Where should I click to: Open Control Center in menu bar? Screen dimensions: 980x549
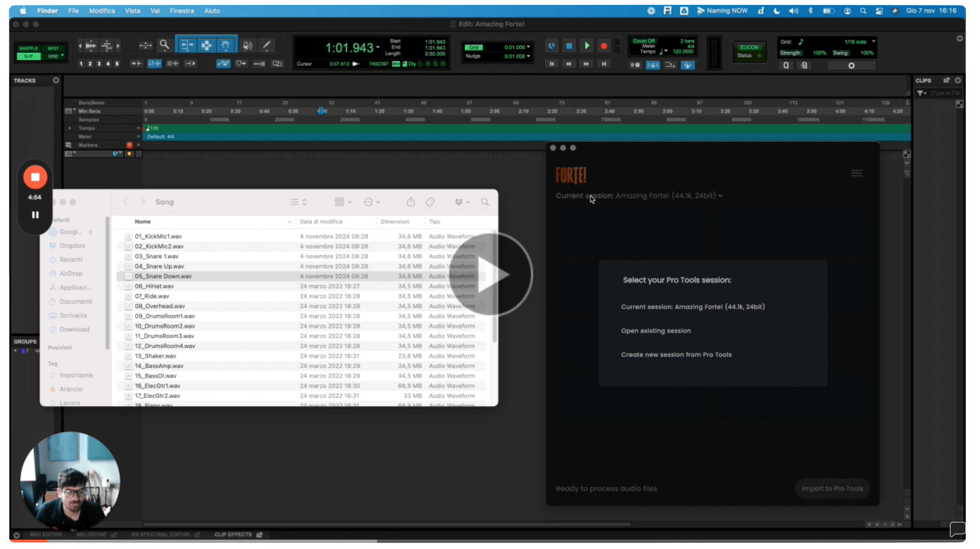pos(879,11)
